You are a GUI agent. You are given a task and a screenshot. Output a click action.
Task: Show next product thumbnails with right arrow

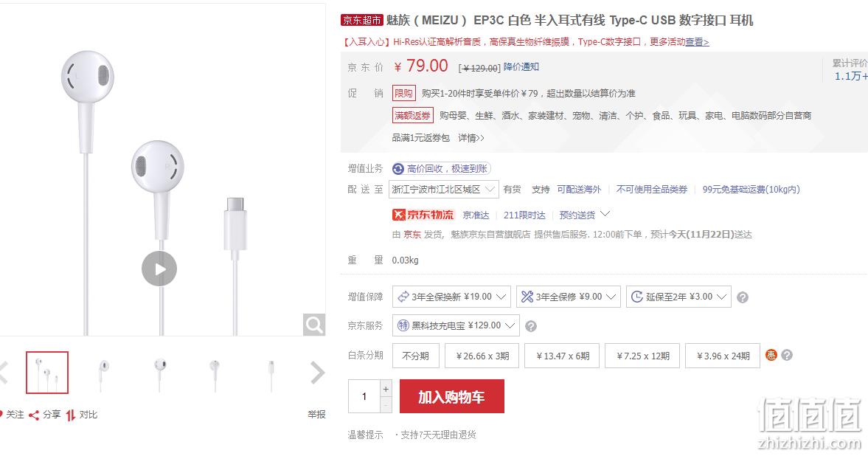tap(318, 373)
